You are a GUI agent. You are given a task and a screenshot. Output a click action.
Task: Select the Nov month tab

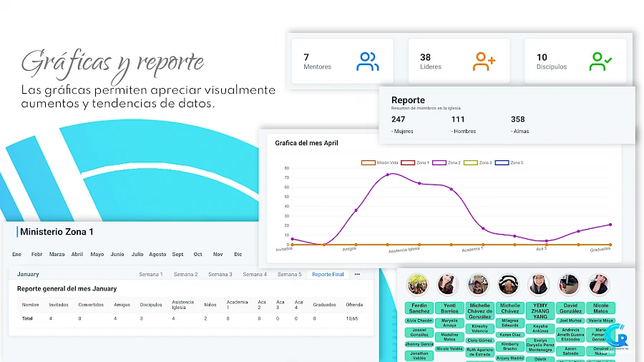218,255
